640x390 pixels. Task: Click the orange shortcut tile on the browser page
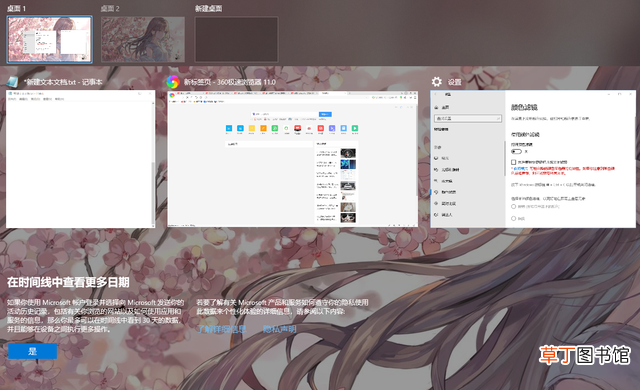[263, 128]
